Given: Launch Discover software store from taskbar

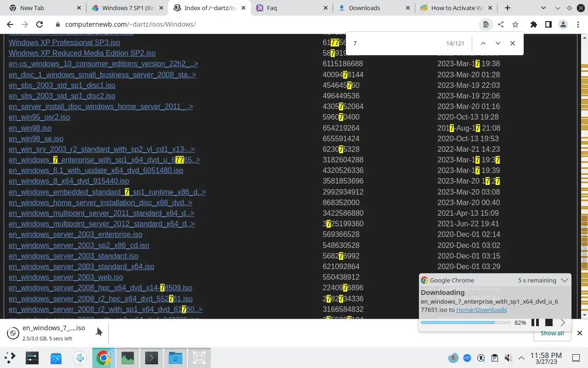Looking at the screenshot, I should [56, 357].
